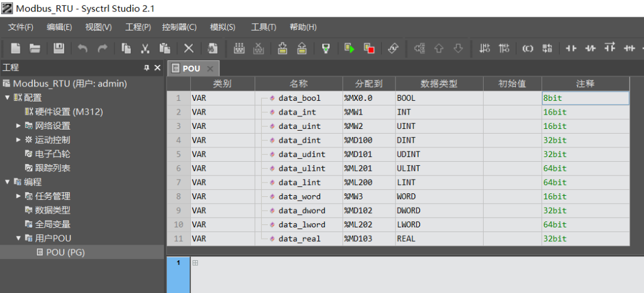Click the New file toolbar icon

16,48
